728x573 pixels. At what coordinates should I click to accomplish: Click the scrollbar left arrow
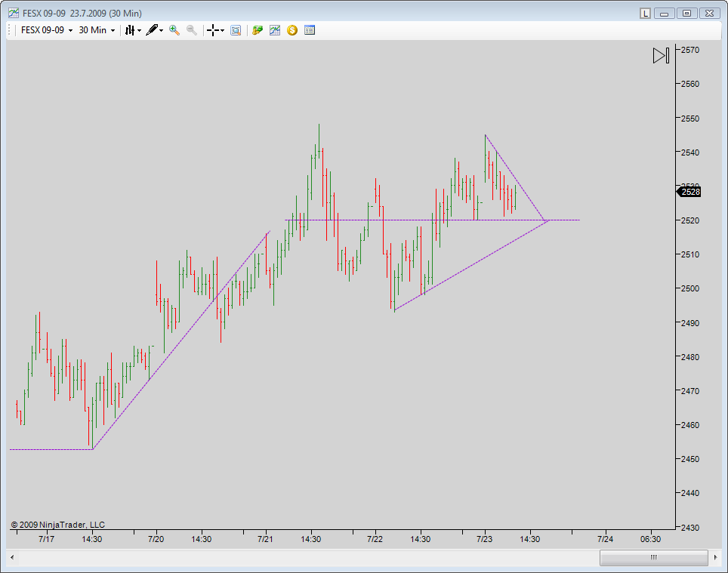click(x=12, y=557)
